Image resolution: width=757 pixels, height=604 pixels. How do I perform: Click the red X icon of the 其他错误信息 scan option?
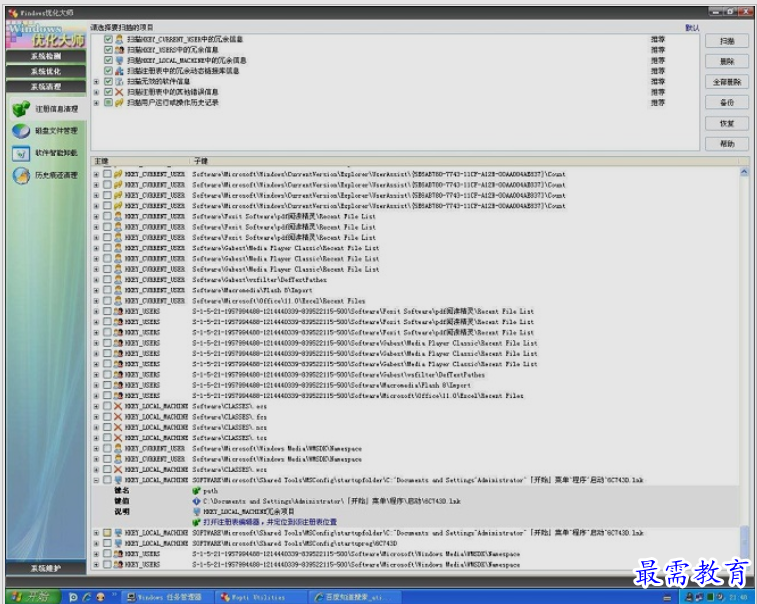tap(119, 92)
